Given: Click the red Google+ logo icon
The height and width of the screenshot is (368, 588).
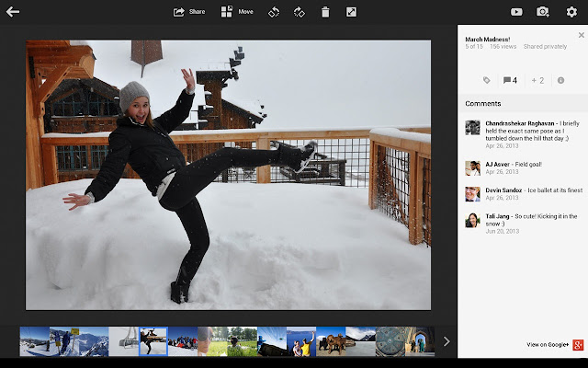Looking at the screenshot, I should (x=578, y=345).
